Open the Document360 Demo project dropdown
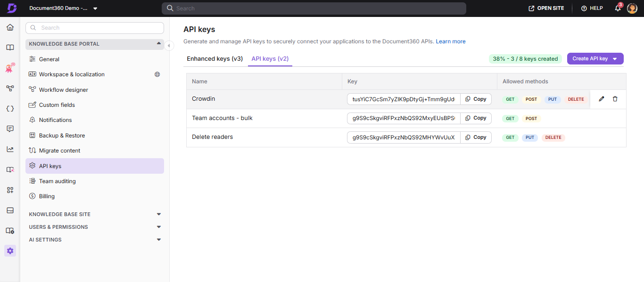644x282 pixels. tap(63, 8)
